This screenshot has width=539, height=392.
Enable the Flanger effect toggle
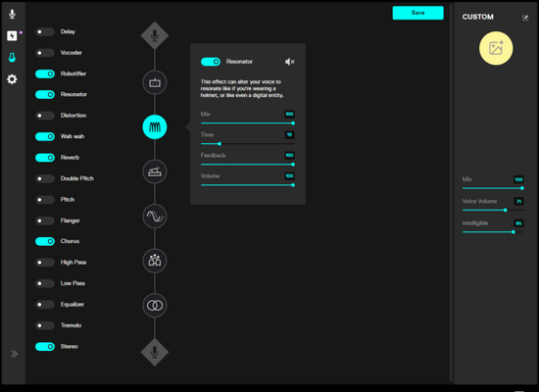pyautogui.click(x=45, y=220)
